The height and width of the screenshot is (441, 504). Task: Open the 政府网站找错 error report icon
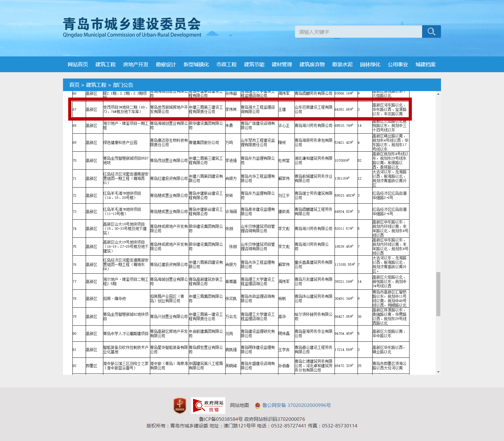point(208,405)
